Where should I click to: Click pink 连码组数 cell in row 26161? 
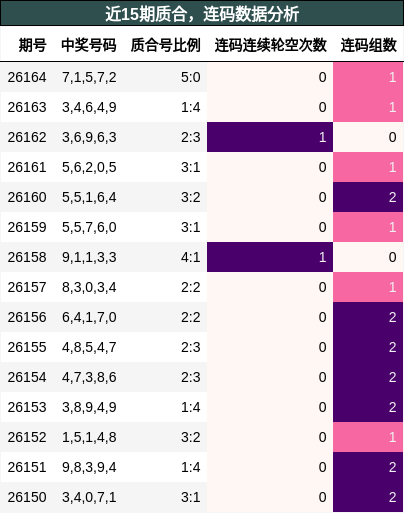pyautogui.click(x=368, y=167)
